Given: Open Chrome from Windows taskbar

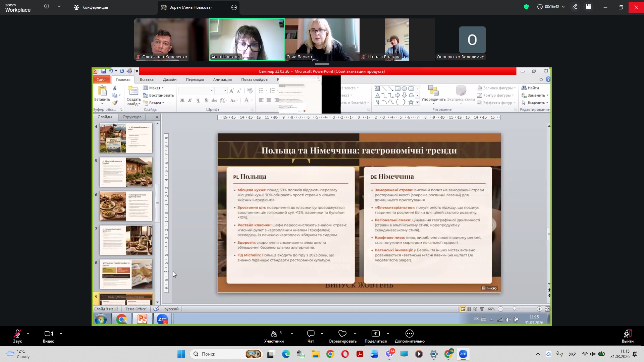Looking at the screenshot, I should click(330, 354).
